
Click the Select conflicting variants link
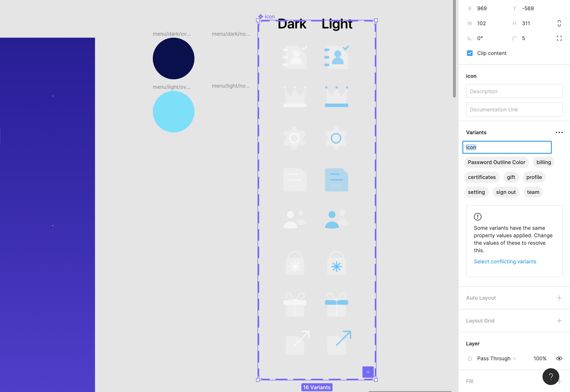(505, 261)
